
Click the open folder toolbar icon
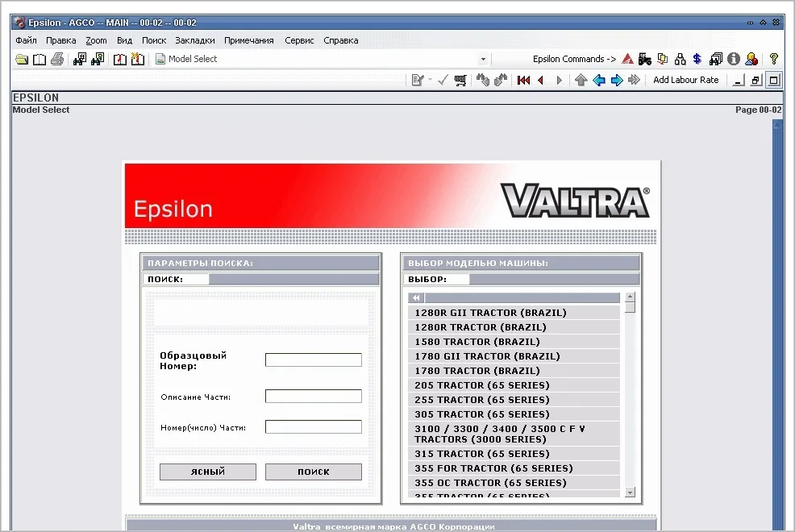22,60
